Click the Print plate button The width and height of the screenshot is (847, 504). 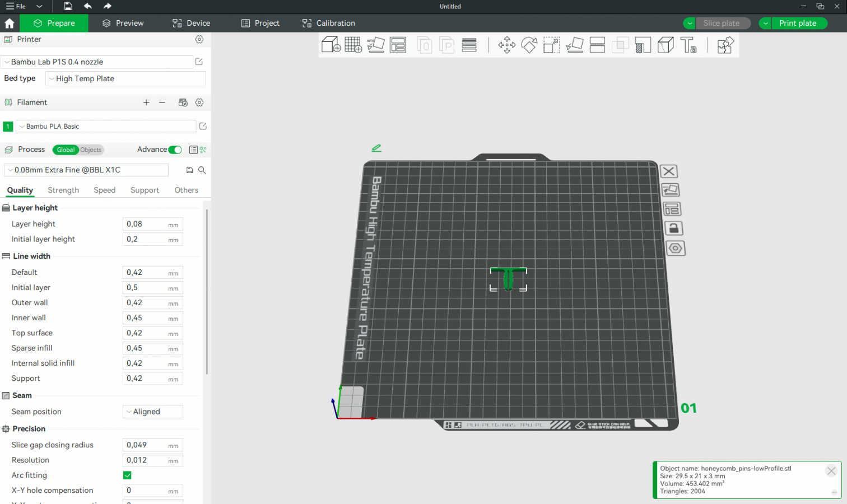click(x=799, y=23)
